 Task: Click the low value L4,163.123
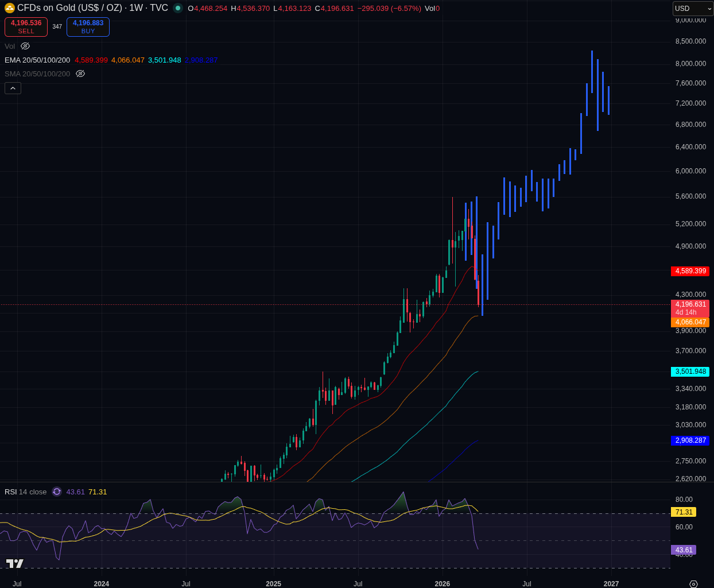coord(292,8)
